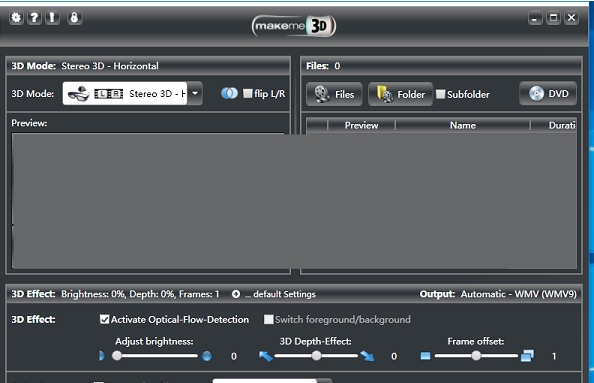Click the default Settings arrow icon

[x=236, y=294]
